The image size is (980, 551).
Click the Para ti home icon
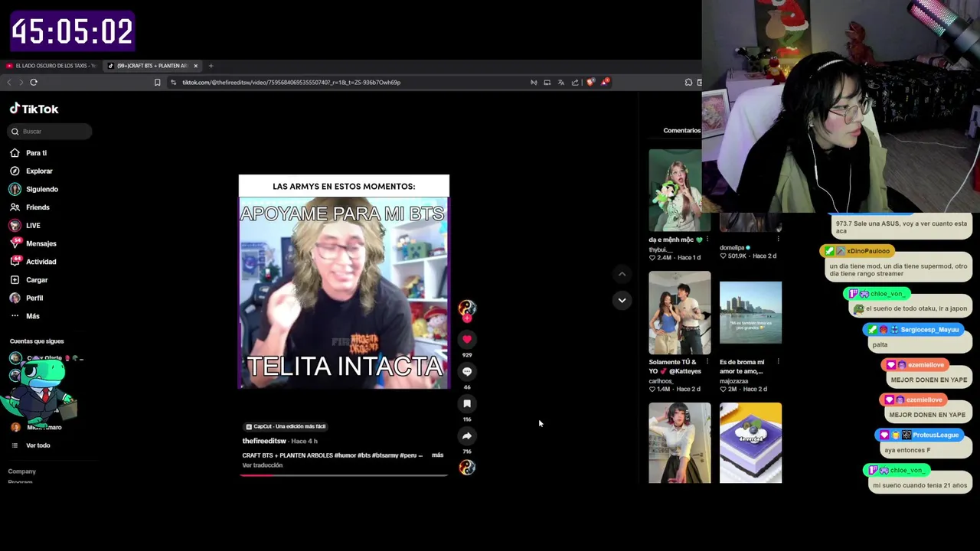[15, 153]
